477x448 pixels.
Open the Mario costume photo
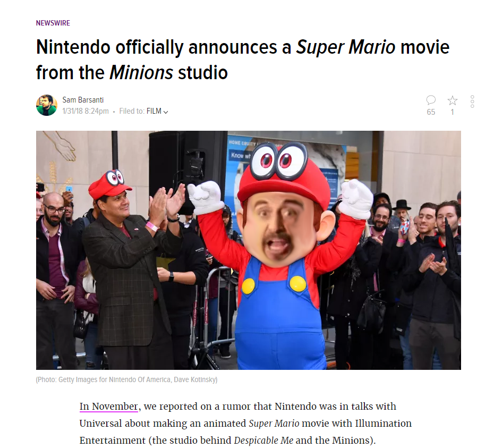[x=248, y=250]
